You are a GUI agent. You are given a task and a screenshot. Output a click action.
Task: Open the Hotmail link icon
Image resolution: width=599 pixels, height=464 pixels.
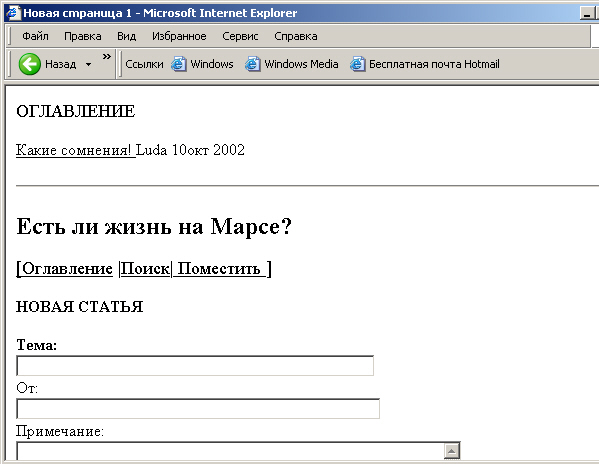tap(357, 64)
